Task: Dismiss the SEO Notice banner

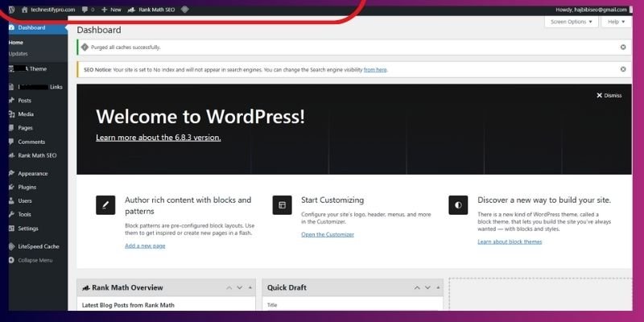Action: (x=623, y=69)
